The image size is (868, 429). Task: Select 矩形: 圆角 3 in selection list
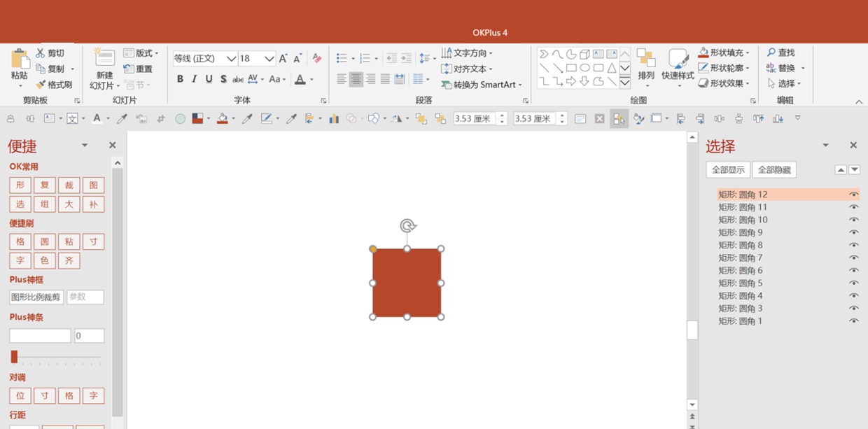click(741, 309)
